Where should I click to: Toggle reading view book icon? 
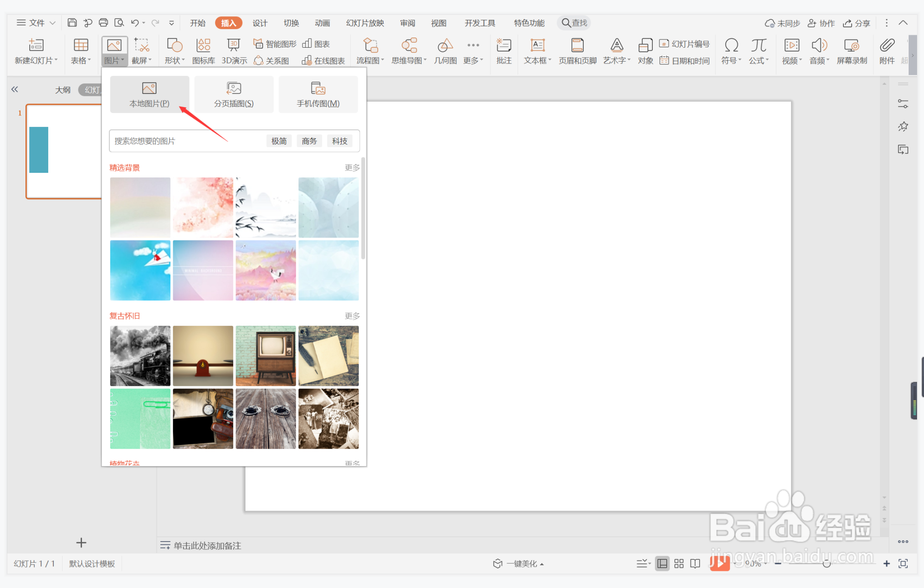click(x=695, y=563)
